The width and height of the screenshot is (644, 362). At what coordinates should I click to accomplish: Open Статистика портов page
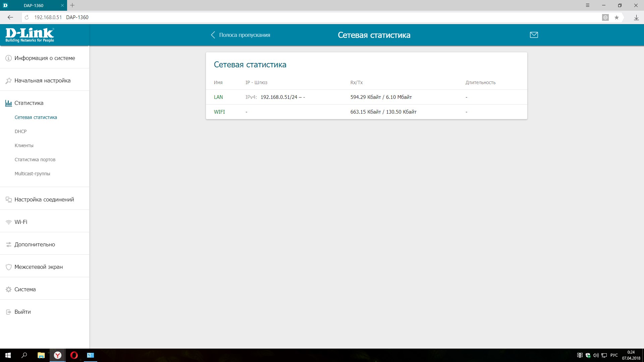point(35,160)
